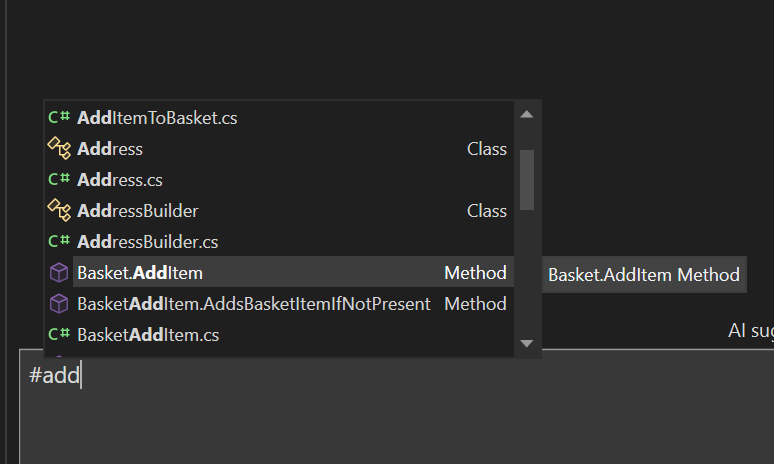Click the purple method cube beside Basket.AddItem
The height and width of the screenshot is (464, 774).
click(58, 273)
